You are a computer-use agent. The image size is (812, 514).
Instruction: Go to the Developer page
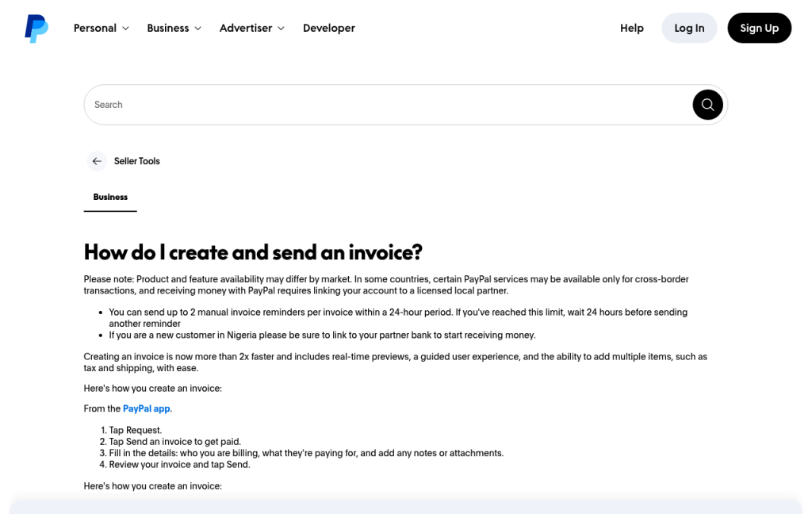tap(329, 28)
